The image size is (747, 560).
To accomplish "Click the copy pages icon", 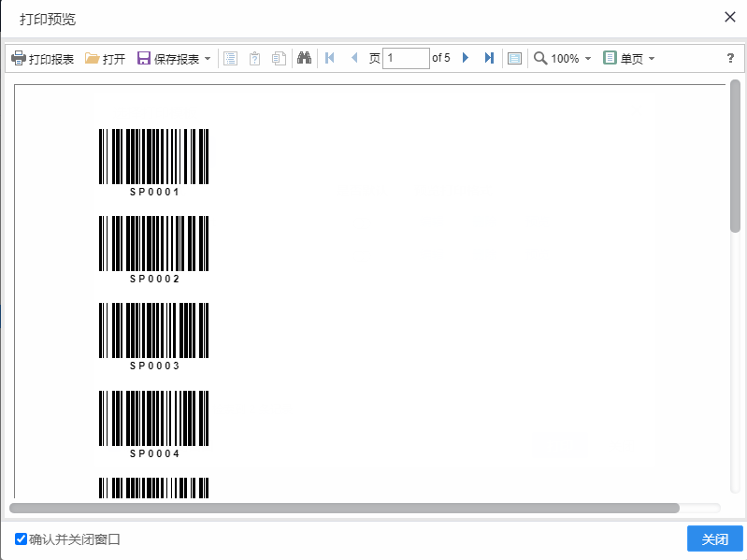I will coord(279,59).
